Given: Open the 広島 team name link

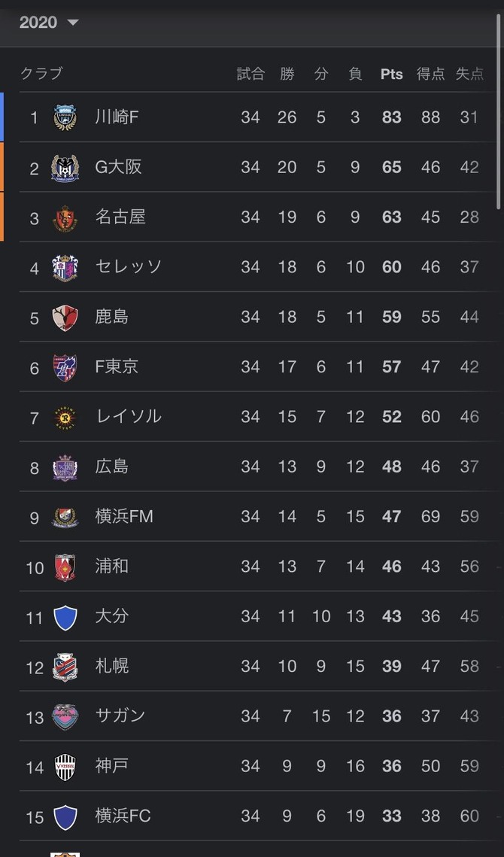Looking at the screenshot, I should click(112, 466).
